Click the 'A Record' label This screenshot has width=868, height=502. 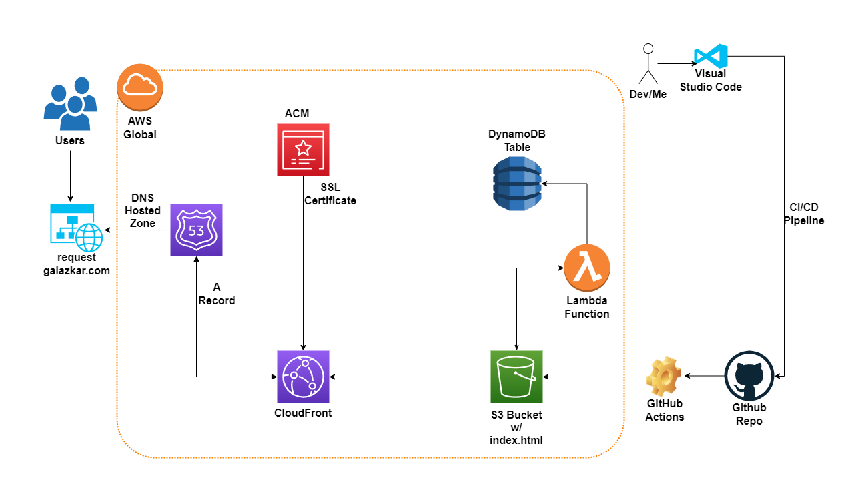pyautogui.click(x=217, y=294)
